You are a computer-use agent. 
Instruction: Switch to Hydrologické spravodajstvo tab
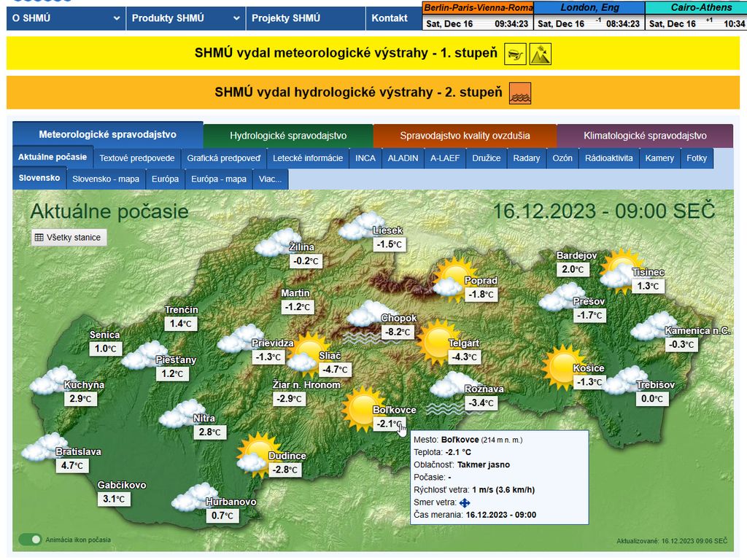tap(287, 136)
